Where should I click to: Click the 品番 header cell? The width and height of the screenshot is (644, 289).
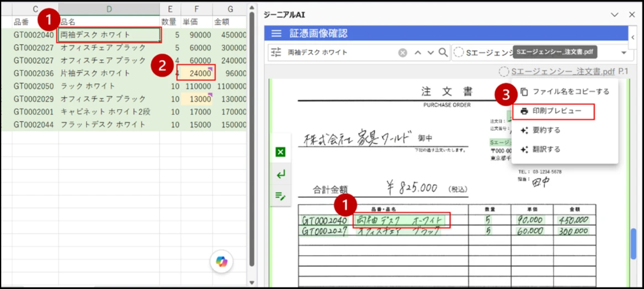click(x=35, y=22)
